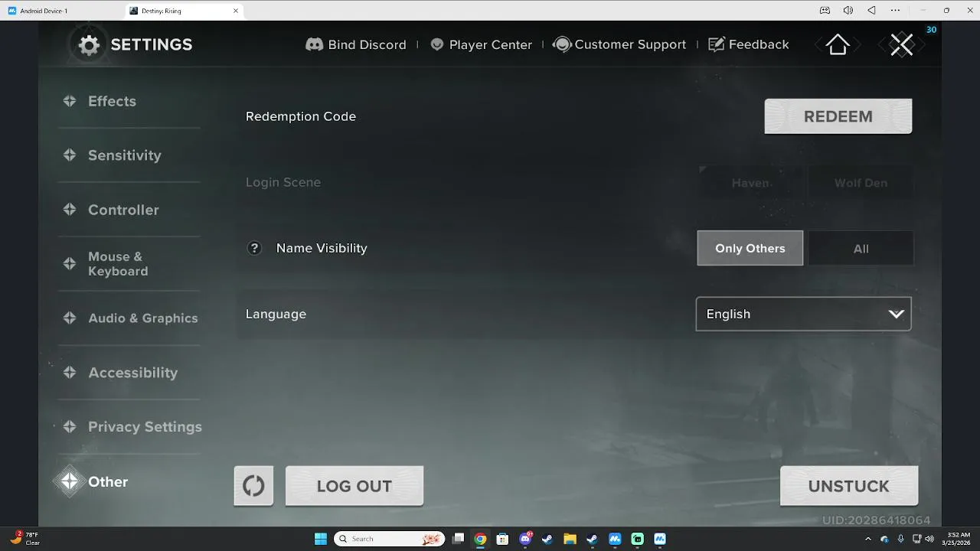The height and width of the screenshot is (551, 980).
Task: Open the Language dropdown showing English
Action: [x=803, y=314]
